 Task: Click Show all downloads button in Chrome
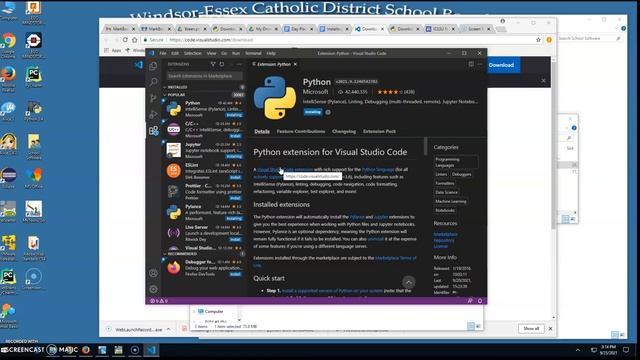point(531,329)
